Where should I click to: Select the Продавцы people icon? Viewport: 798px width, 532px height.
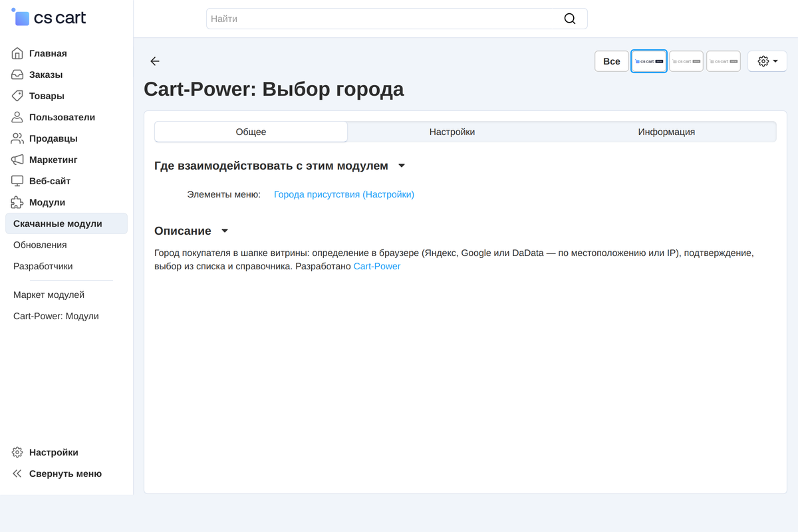17,138
